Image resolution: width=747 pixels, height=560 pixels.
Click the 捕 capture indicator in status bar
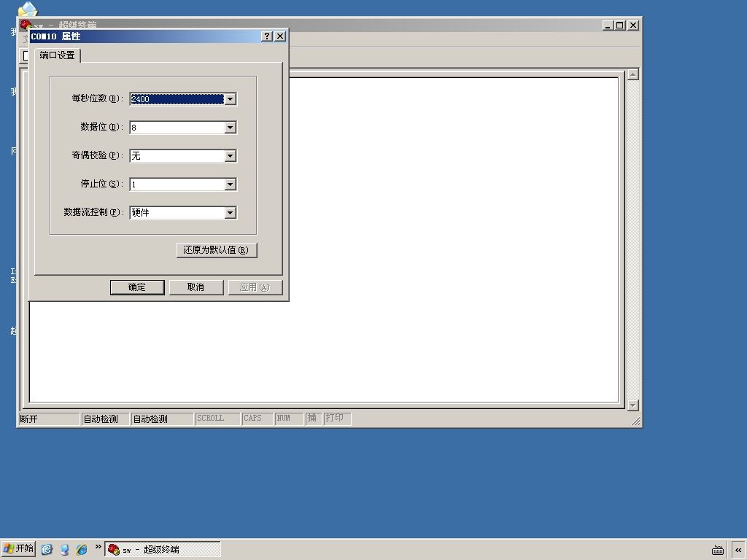[x=313, y=419]
